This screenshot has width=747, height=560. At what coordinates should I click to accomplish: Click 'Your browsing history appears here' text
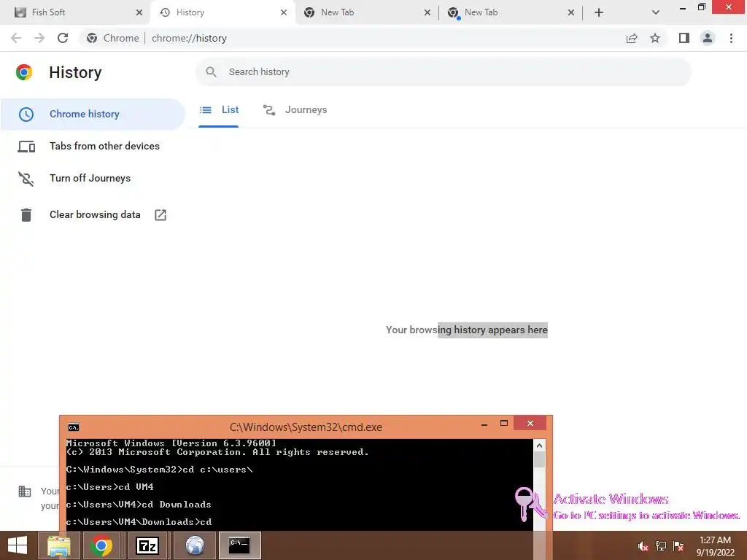click(x=466, y=330)
